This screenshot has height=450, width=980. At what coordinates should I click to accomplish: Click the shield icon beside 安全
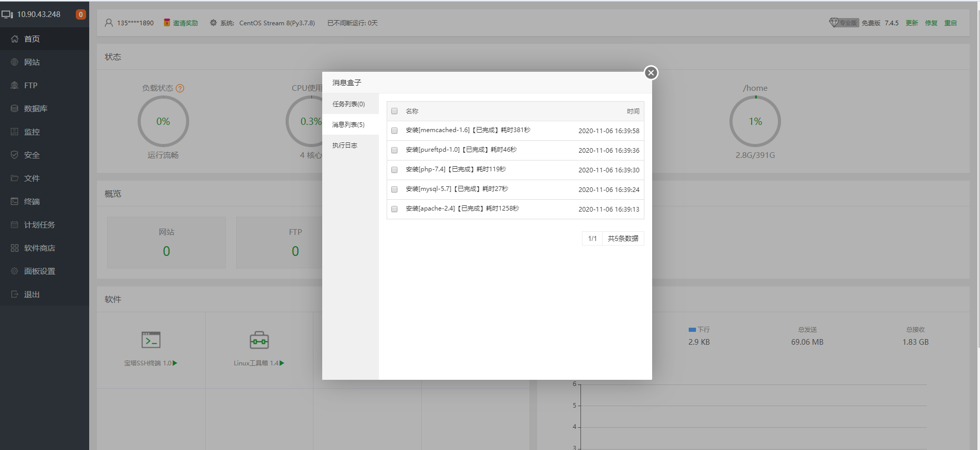pyautogui.click(x=14, y=155)
